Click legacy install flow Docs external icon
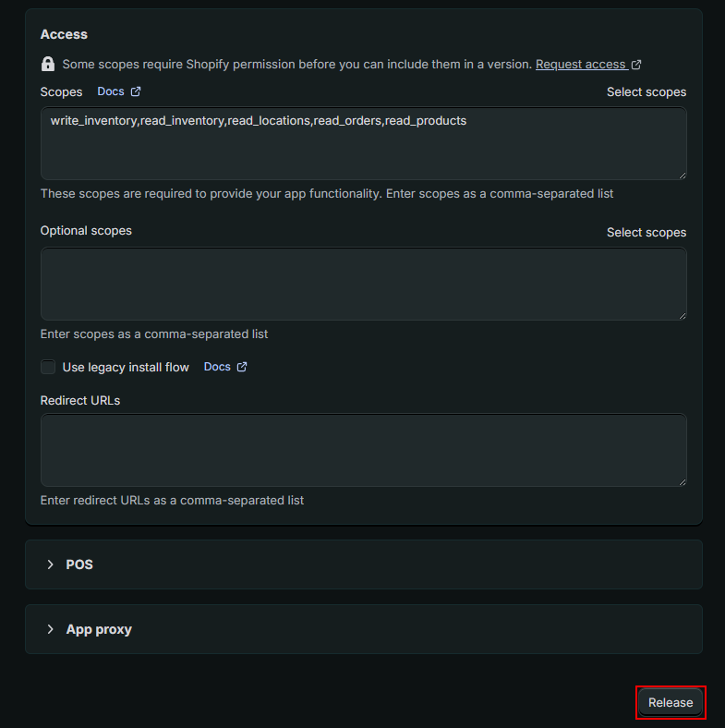The image size is (725, 728). 242,367
